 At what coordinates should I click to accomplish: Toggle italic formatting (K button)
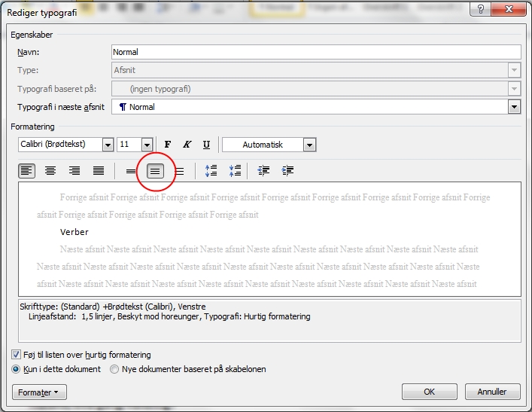tap(187, 145)
